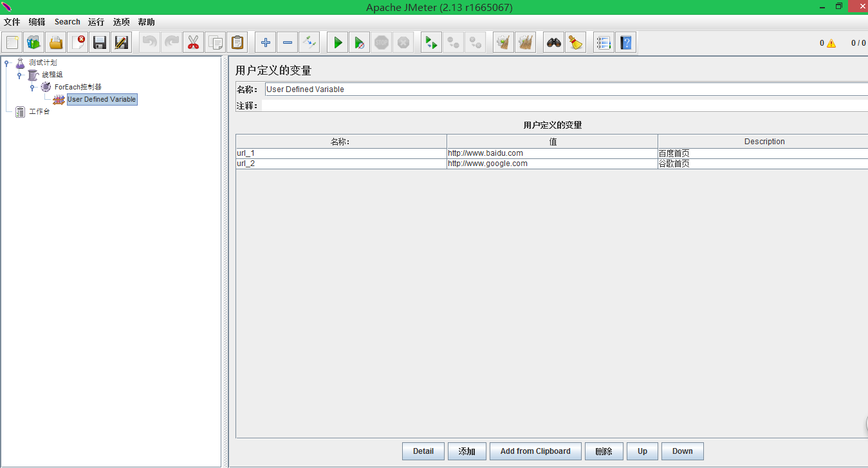
Task: Open the 选项 menu
Action: coord(122,22)
